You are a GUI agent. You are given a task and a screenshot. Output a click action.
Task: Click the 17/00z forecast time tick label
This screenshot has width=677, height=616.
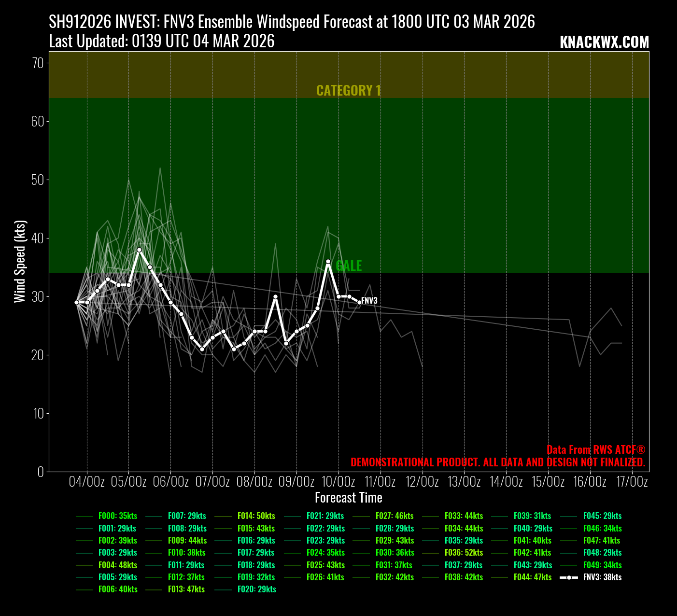click(632, 482)
